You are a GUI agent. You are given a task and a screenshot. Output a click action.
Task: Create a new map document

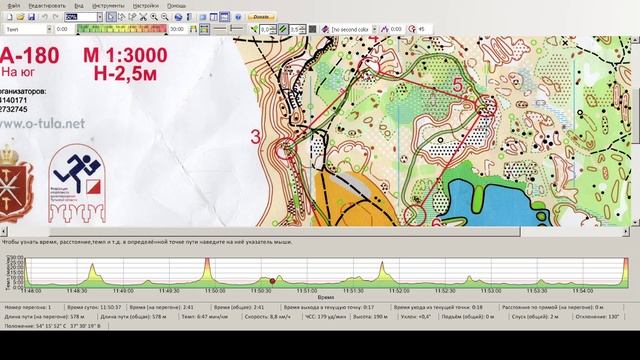point(9,17)
